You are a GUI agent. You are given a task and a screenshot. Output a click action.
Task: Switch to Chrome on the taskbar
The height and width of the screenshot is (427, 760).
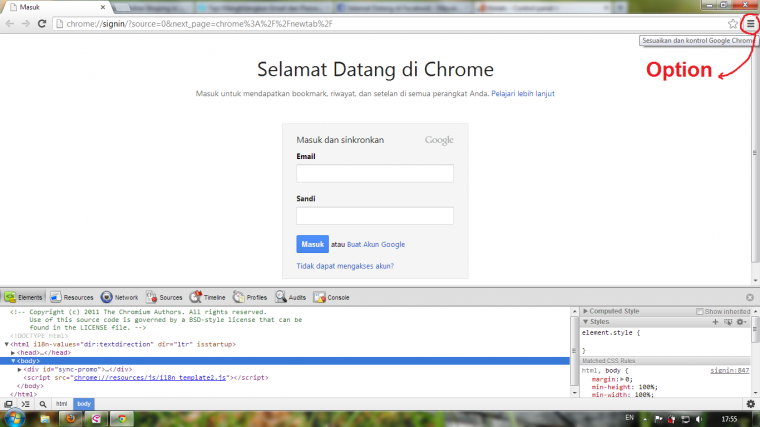tap(122, 419)
